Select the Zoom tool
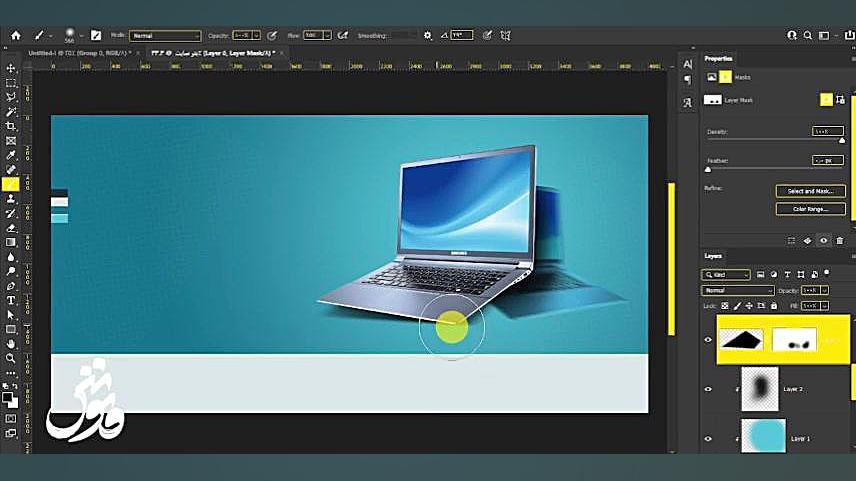Screen dimensions: 856x481 pos(10,359)
